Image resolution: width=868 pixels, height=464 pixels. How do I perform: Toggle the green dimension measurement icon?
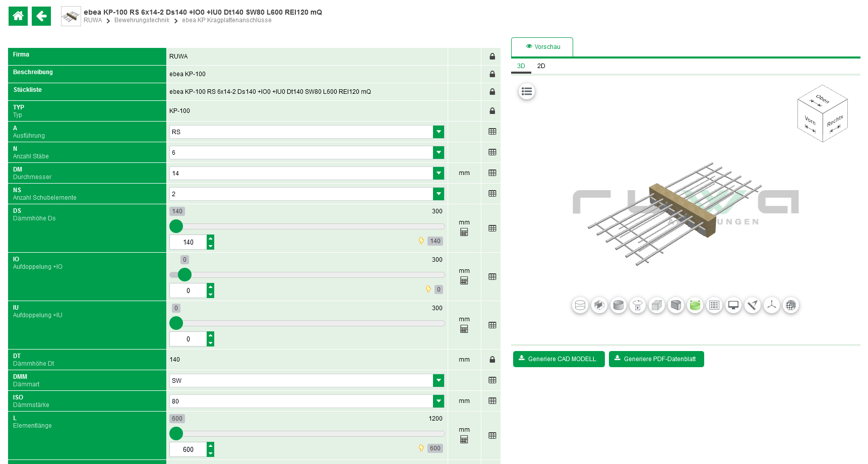click(x=695, y=305)
